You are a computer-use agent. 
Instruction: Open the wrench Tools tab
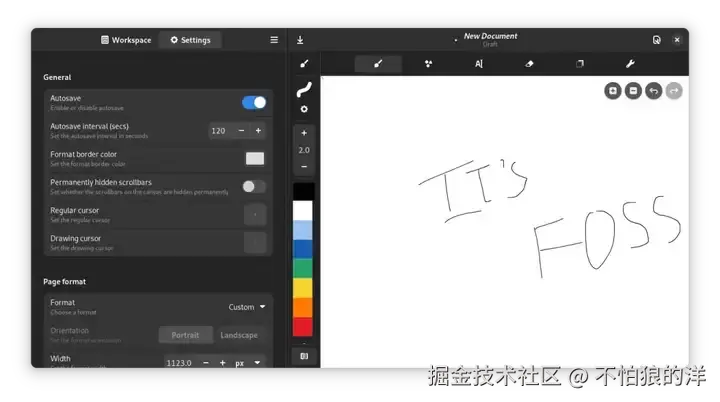click(630, 64)
